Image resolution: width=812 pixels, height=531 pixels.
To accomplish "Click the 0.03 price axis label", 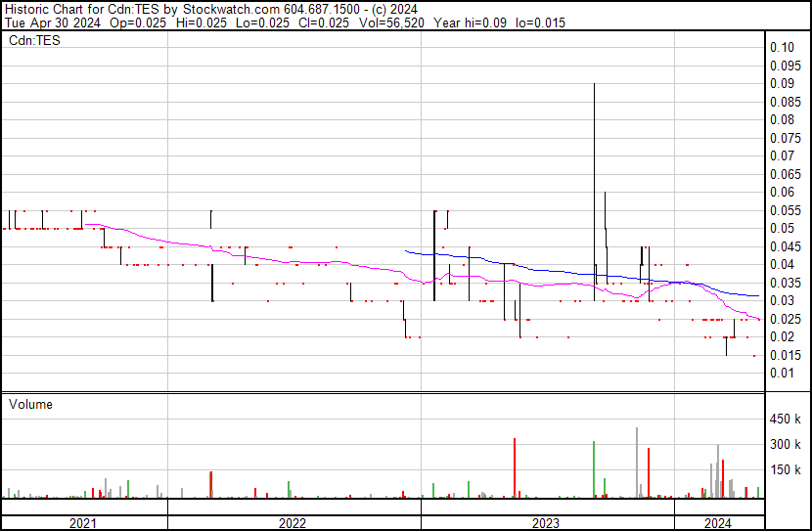I will [x=782, y=300].
